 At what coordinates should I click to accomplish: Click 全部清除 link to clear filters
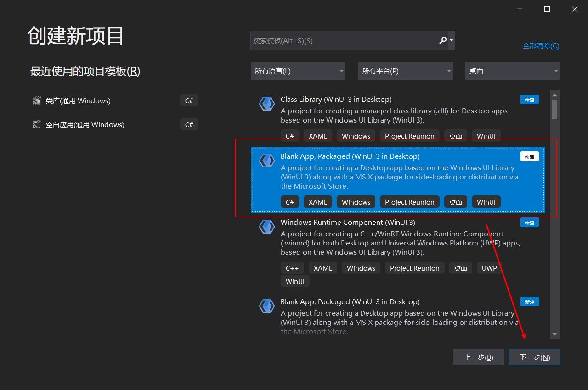[x=541, y=46]
